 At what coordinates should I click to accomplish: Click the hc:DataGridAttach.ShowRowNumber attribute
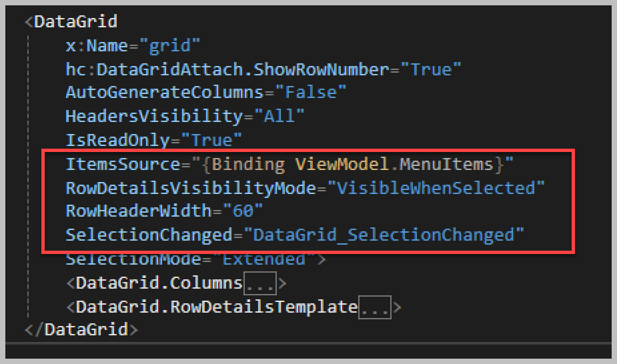(x=227, y=69)
